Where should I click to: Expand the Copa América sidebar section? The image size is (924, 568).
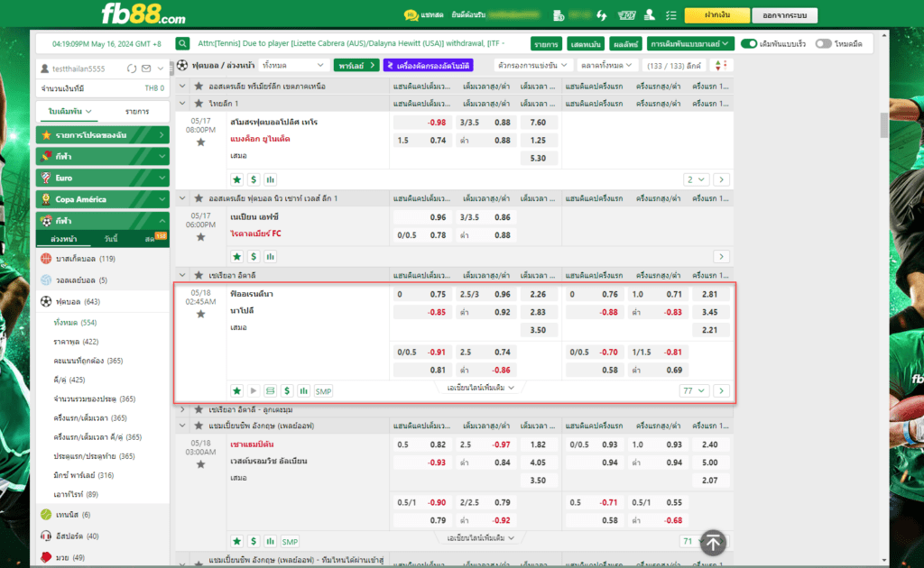pyautogui.click(x=103, y=199)
